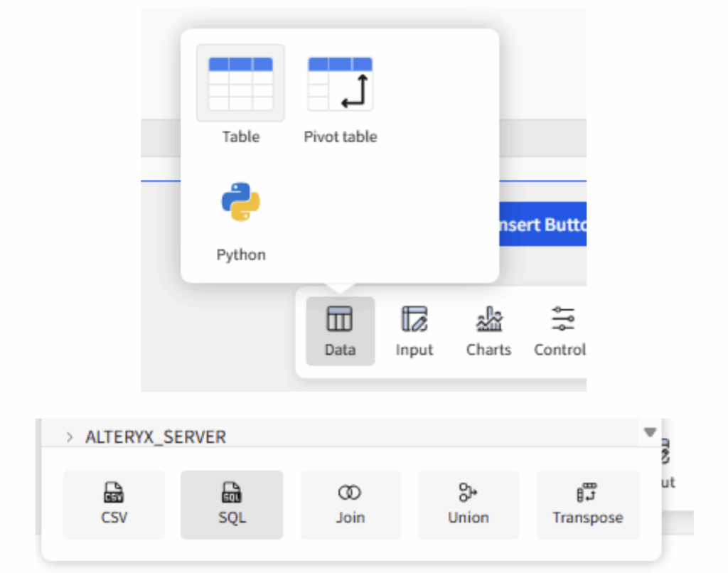Open the Input elements menu

pyautogui.click(x=414, y=331)
